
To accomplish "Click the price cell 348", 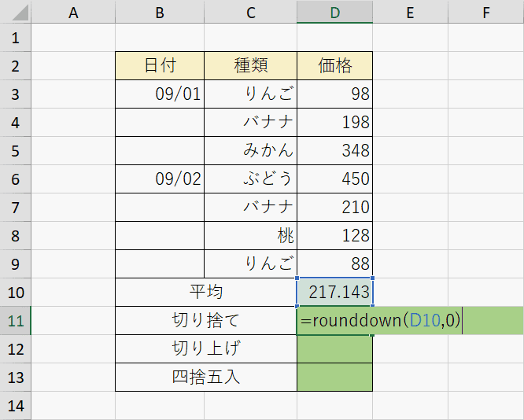I will tap(335, 151).
